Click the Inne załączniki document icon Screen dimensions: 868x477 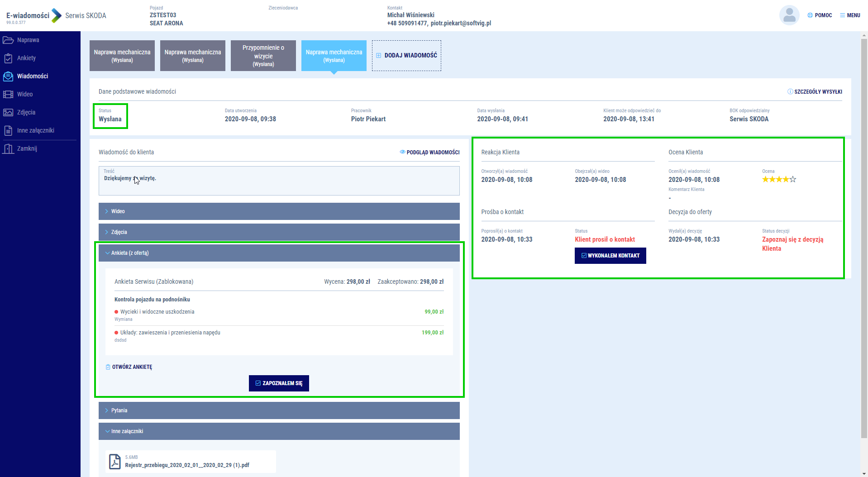8,131
